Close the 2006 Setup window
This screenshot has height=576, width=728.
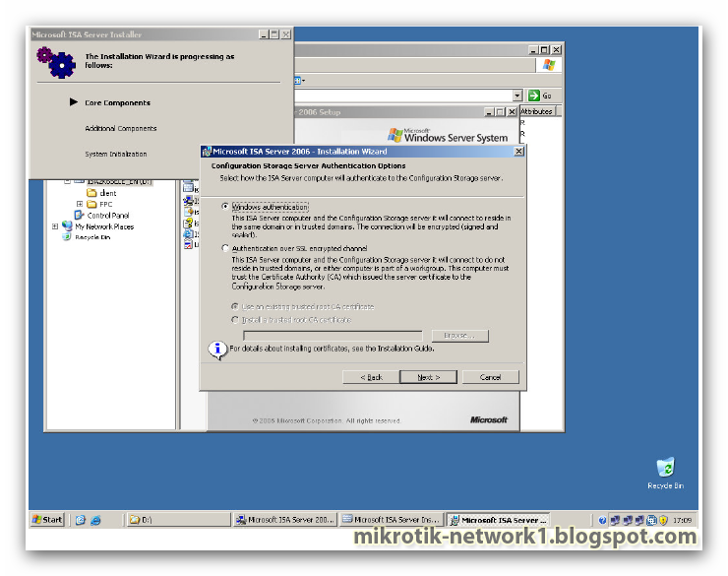512,112
